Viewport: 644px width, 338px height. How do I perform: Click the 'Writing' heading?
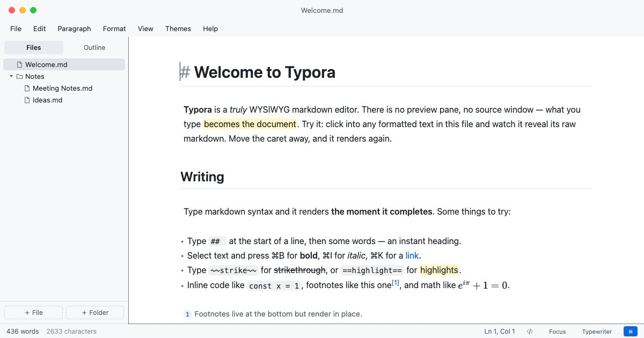tap(202, 177)
